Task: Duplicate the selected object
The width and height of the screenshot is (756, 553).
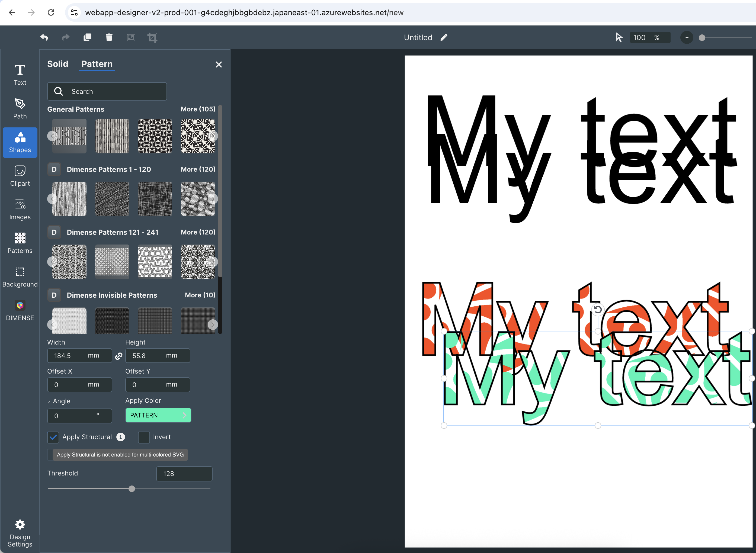Action: coord(87,37)
